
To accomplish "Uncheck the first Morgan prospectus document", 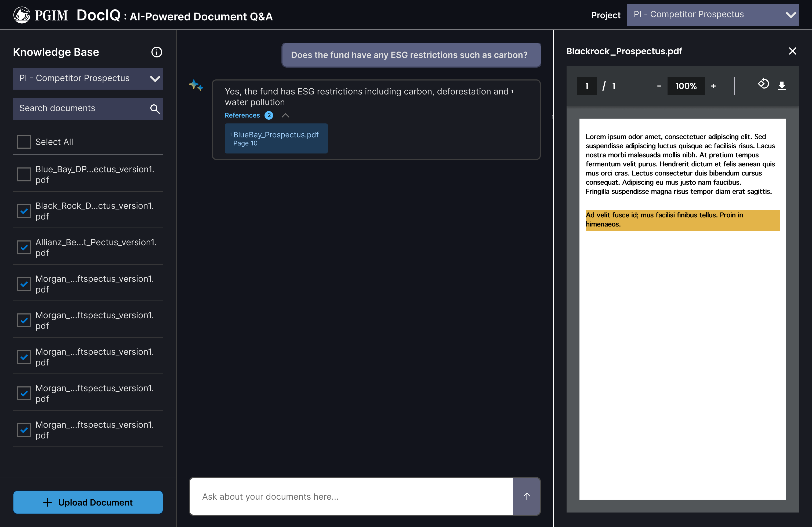I will pos(24,284).
